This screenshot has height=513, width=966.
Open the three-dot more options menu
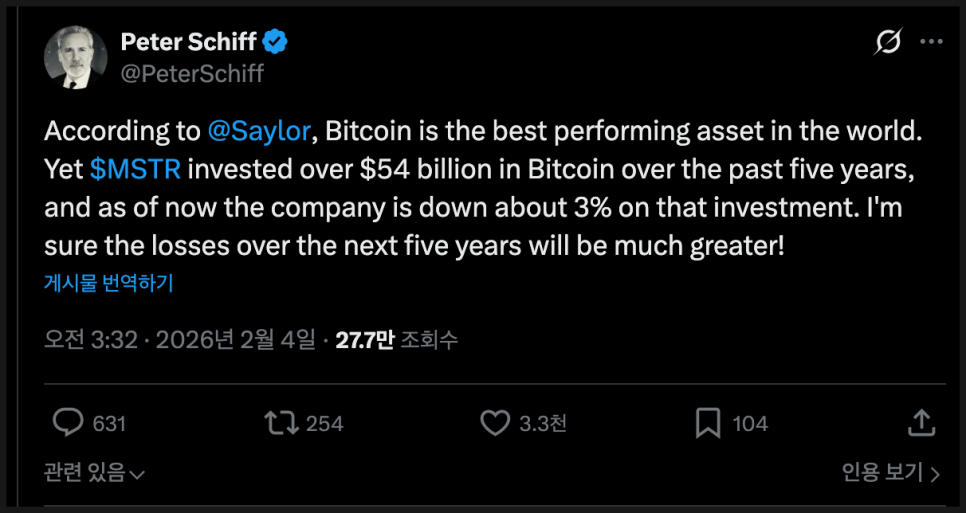[930, 42]
